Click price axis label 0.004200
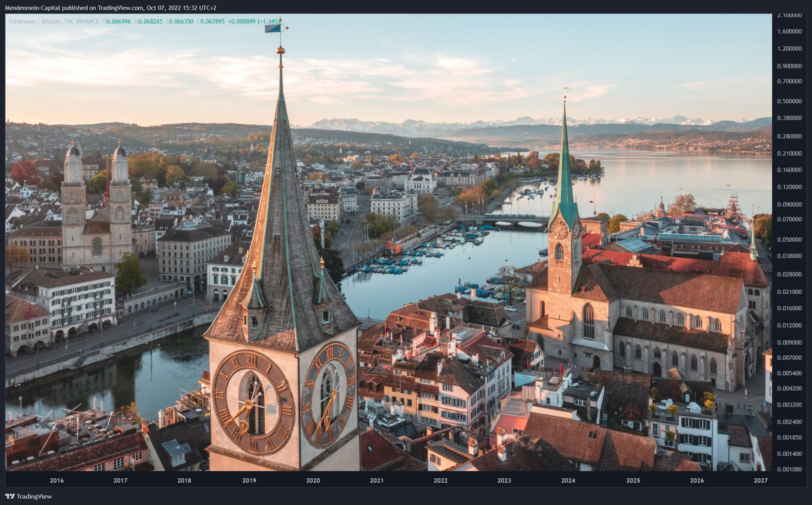 coord(789,388)
